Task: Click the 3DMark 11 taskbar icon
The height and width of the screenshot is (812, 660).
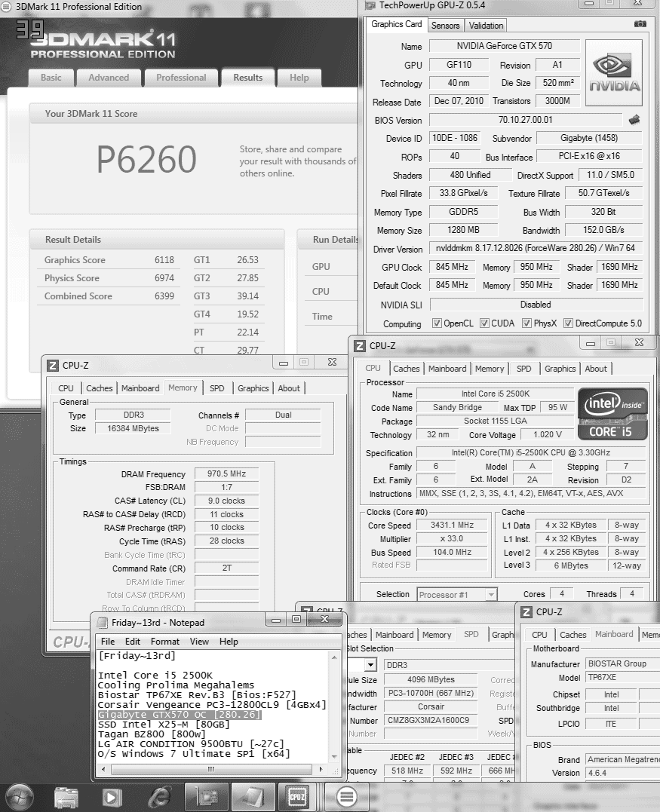Action: tap(346, 797)
